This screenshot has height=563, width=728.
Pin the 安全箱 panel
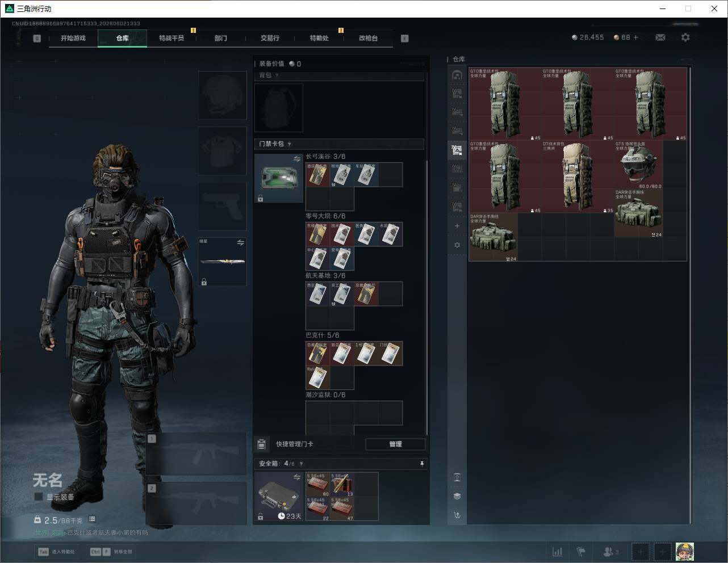point(422,464)
